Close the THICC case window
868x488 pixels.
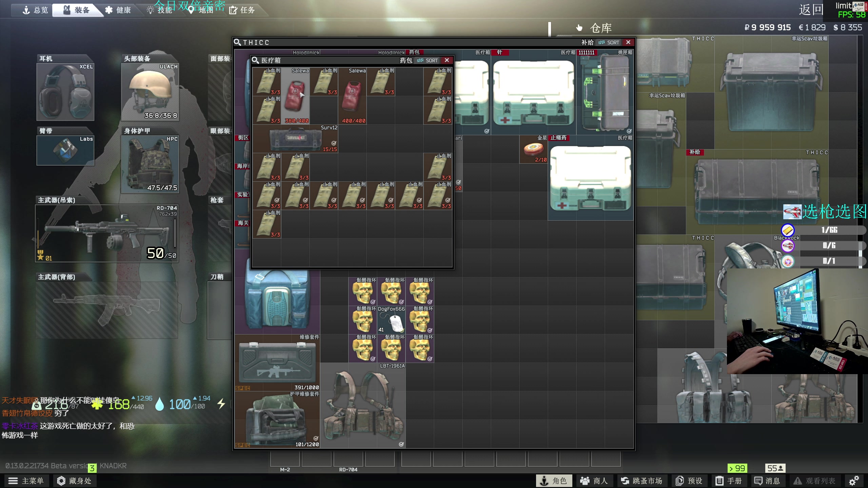[628, 42]
